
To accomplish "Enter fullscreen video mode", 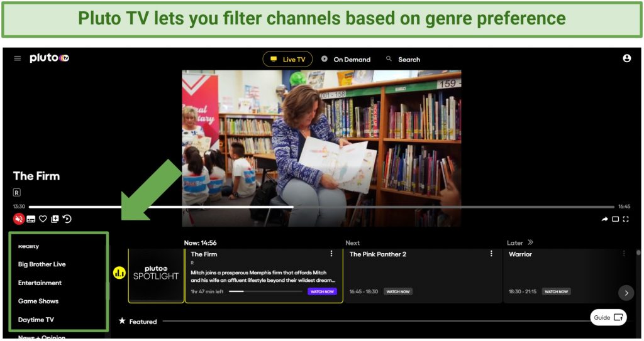I will click(626, 219).
